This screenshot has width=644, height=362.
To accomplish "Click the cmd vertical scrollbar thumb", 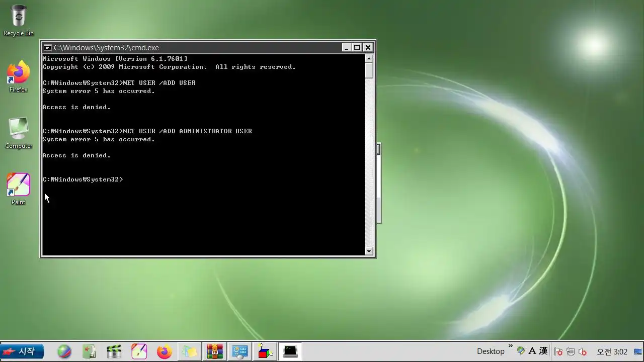I will [x=369, y=70].
